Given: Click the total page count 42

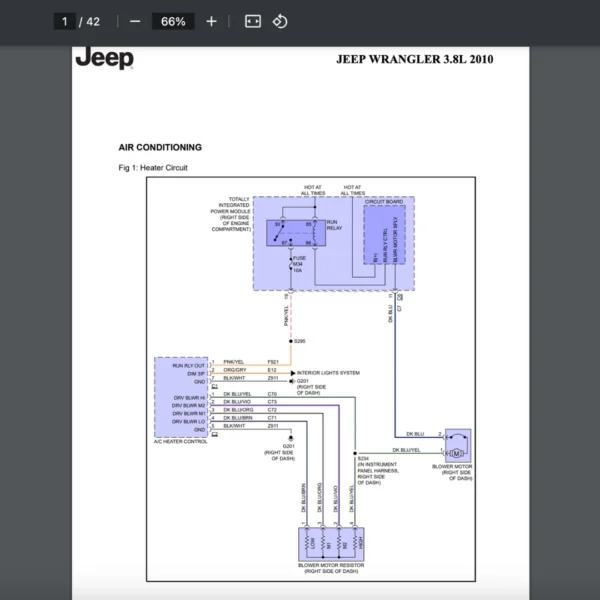Looking at the screenshot, I should pyautogui.click(x=94, y=21).
